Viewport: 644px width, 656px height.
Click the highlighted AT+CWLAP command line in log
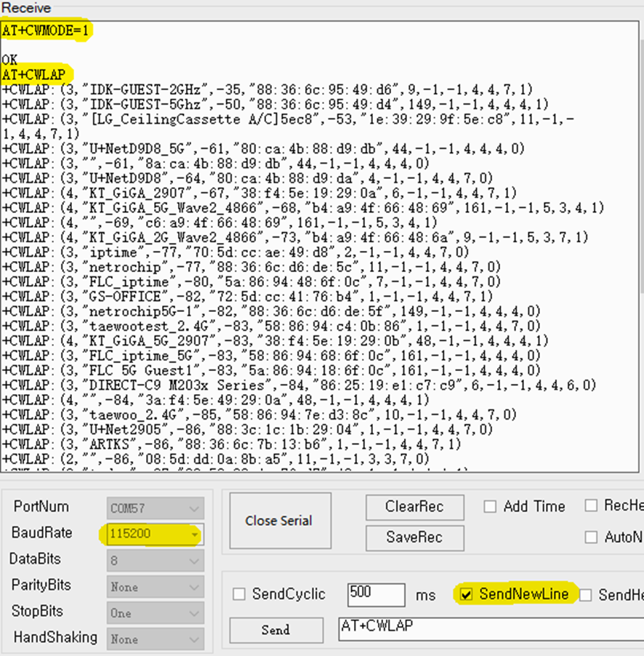click(34, 75)
